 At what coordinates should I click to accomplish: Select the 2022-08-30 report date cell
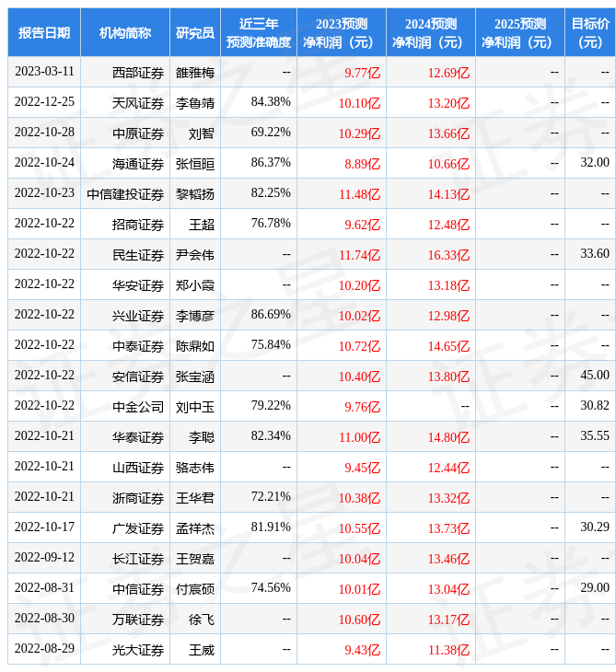pyautogui.click(x=44, y=619)
